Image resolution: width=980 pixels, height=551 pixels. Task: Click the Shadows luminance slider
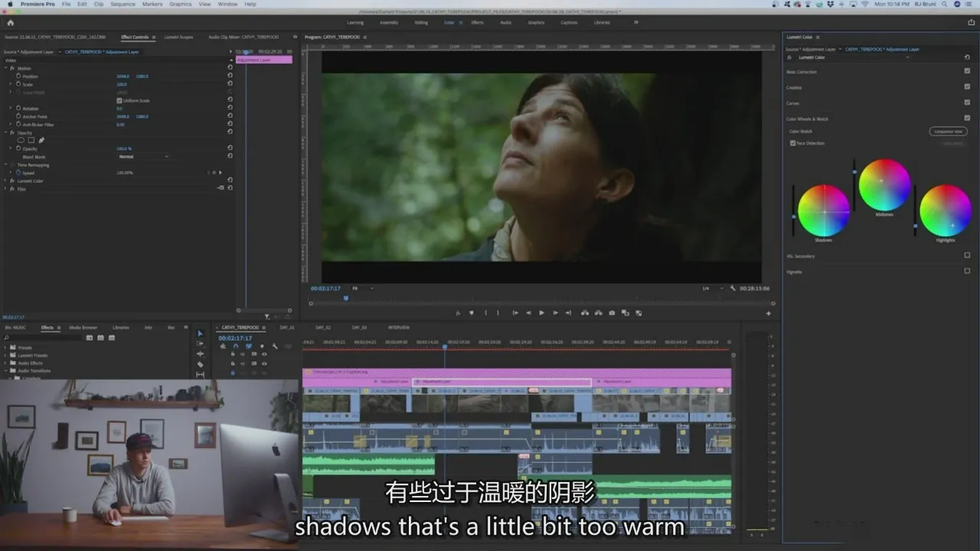click(x=793, y=210)
